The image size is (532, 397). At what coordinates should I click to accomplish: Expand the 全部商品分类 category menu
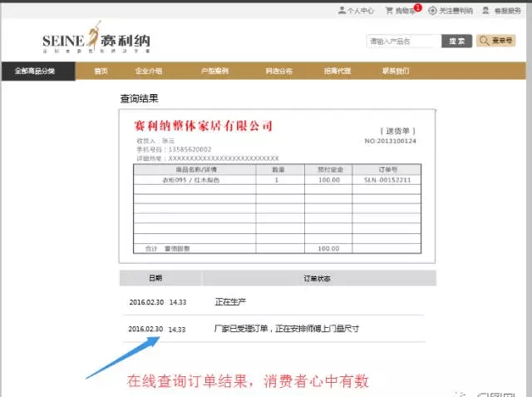click(x=38, y=71)
